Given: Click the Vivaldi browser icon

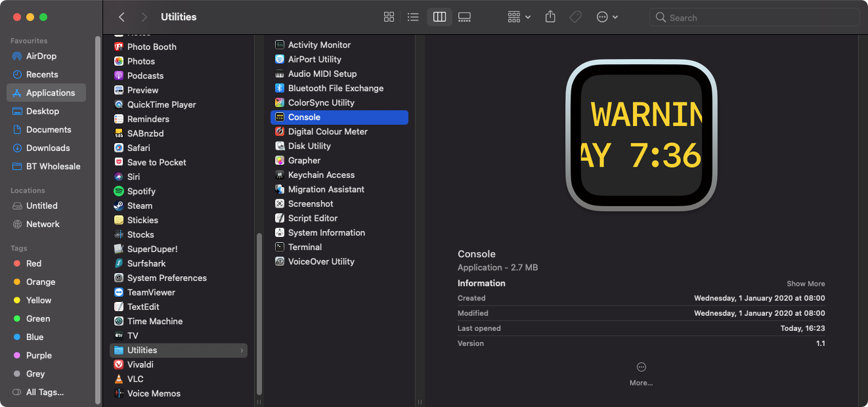Looking at the screenshot, I should point(119,364).
